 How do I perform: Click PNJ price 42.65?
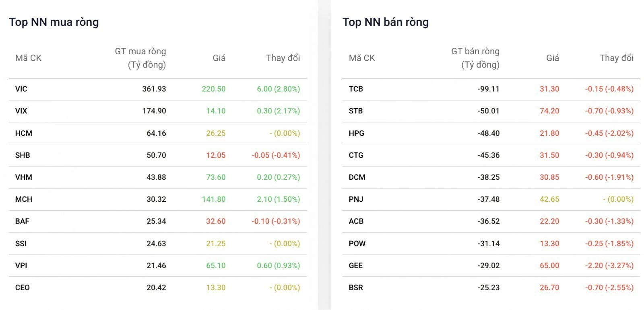pos(549,199)
